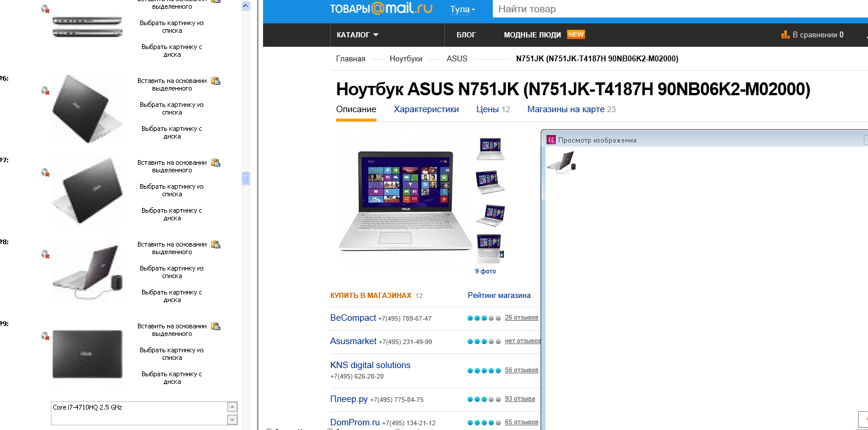This screenshot has width=868, height=430.
Task: Click В сравнении 0 link
Action: 818,35
